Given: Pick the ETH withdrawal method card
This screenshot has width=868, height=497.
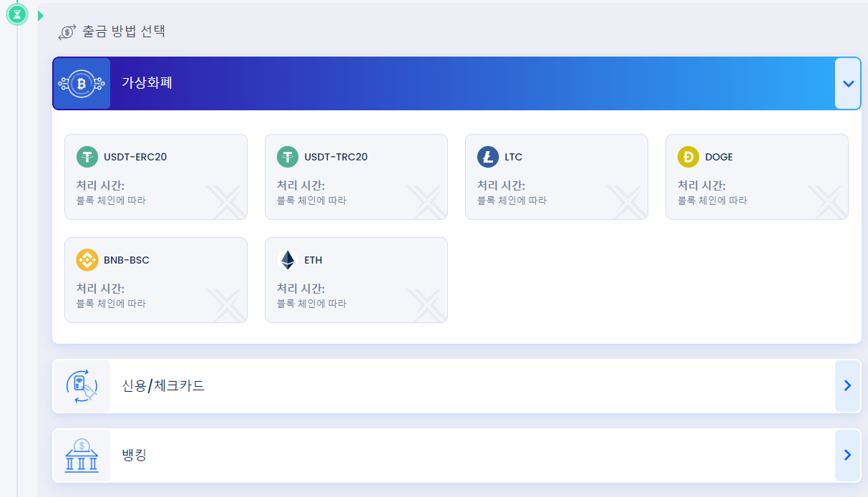Looking at the screenshot, I should click(356, 280).
